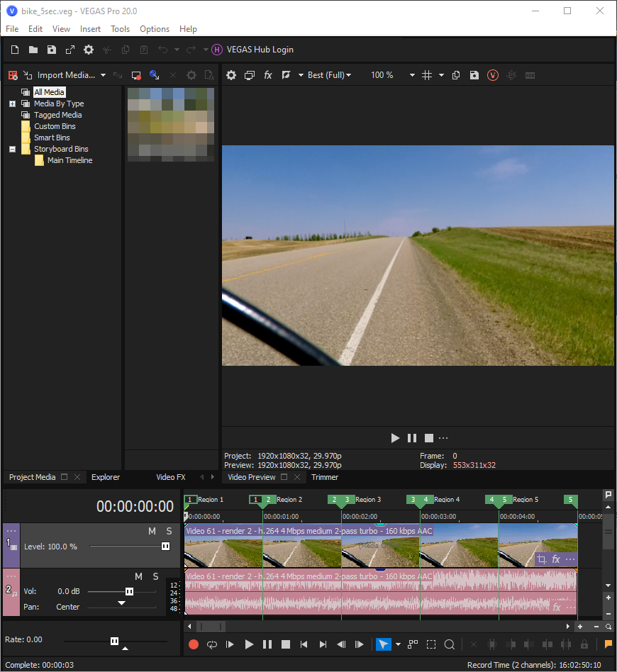
Task: Expand the Media By Type tree node
Action: [x=12, y=103]
